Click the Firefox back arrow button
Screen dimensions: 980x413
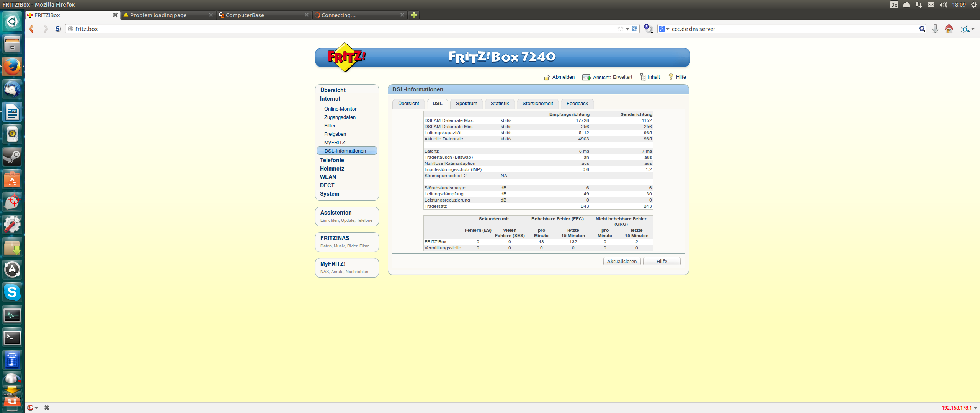[x=32, y=29]
